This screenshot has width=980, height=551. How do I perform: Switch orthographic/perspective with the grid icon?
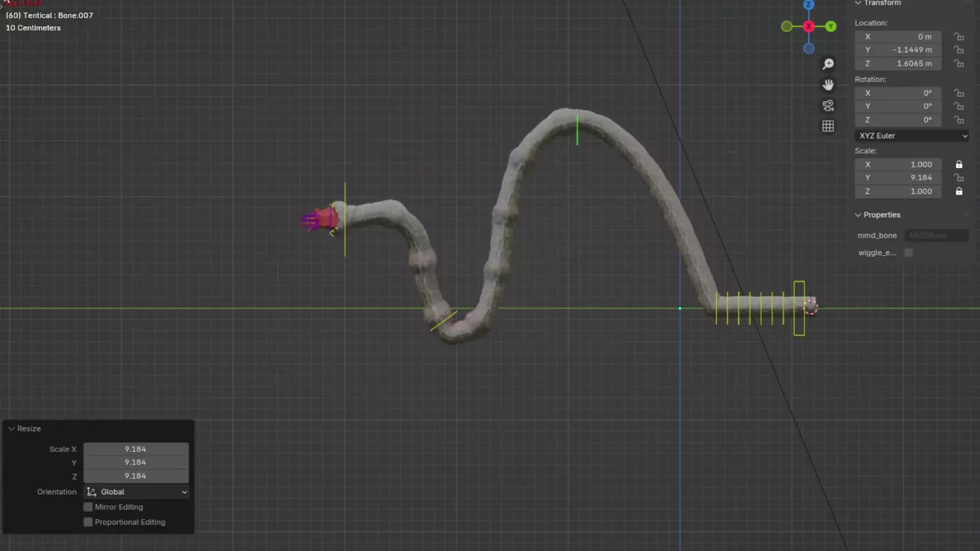tap(828, 126)
